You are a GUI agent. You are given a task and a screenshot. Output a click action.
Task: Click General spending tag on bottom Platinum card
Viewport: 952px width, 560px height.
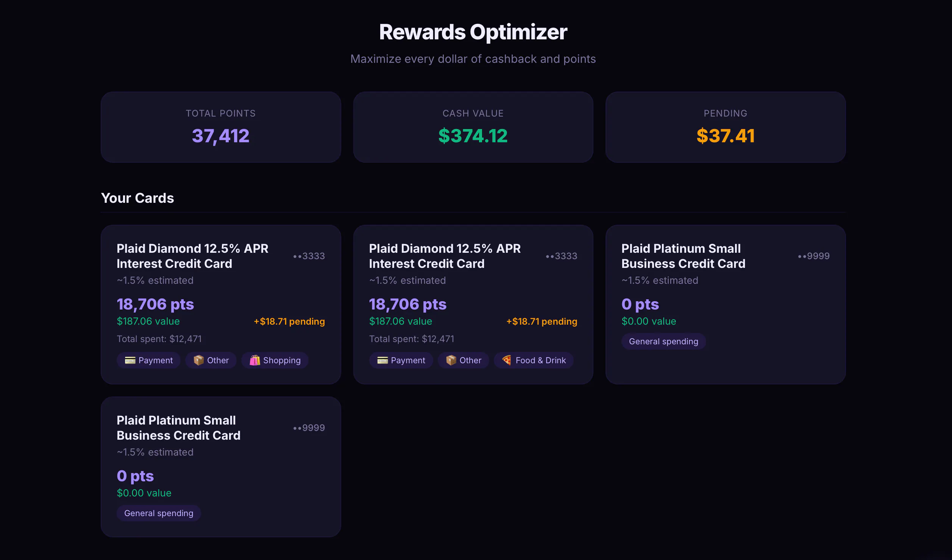159,513
